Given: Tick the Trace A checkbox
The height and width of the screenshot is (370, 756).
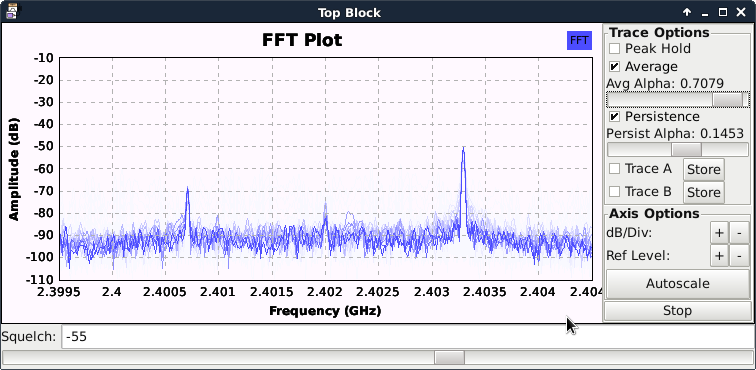Looking at the screenshot, I should pyautogui.click(x=614, y=169).
